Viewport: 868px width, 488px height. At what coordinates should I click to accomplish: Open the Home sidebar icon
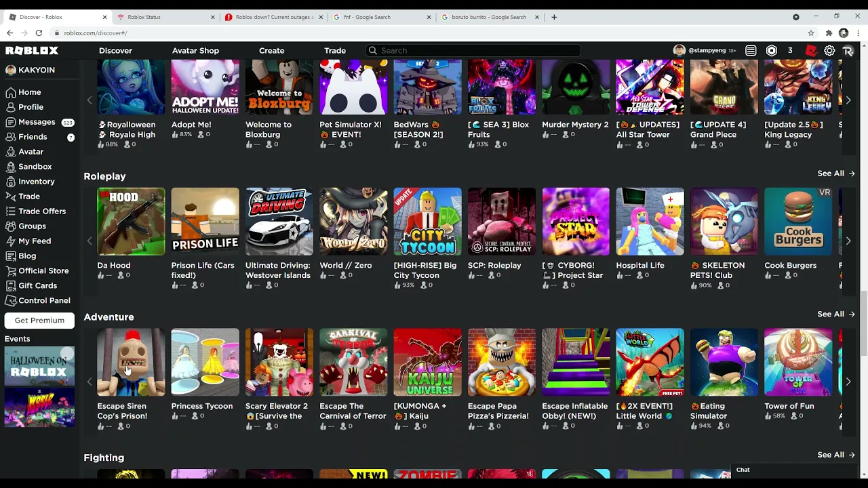tap(10, 92)
